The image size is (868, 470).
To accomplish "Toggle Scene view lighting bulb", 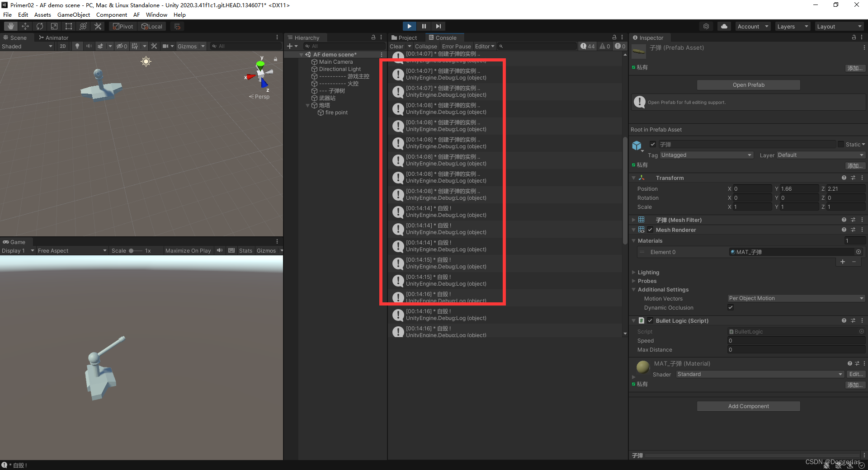I will (x=77, y=46).
